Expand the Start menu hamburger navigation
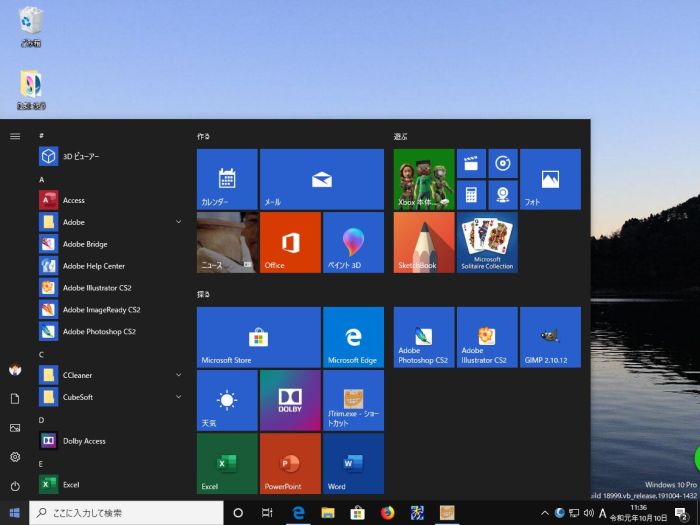The width and height of the screenshot is (700, 525). (x=15, y=136)
